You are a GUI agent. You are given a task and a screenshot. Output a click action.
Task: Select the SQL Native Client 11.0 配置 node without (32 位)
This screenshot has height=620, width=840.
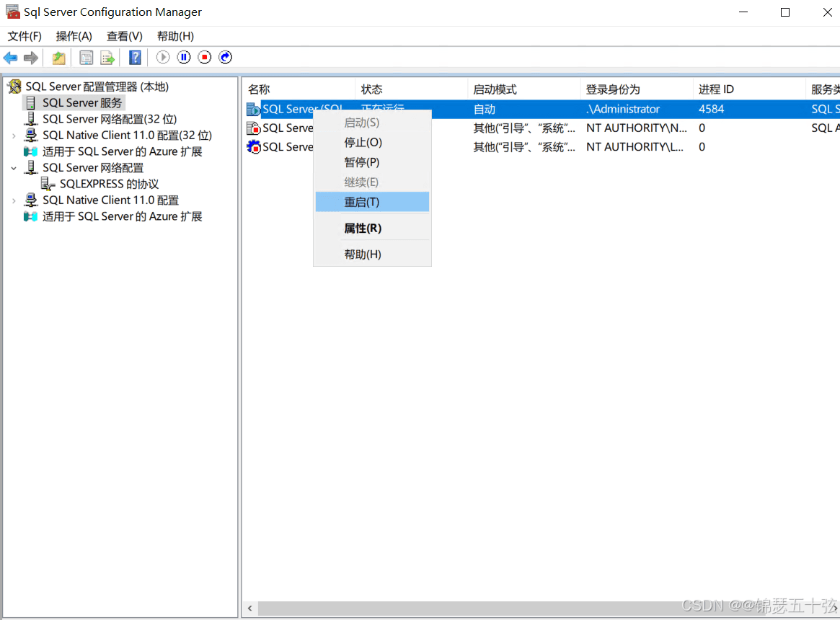pyautogui.click(x=110, y=200)
